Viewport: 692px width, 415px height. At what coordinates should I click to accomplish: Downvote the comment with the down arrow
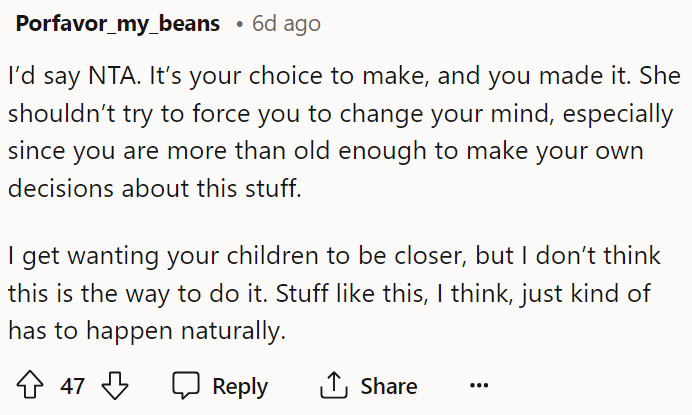click(x=117, y=386)
